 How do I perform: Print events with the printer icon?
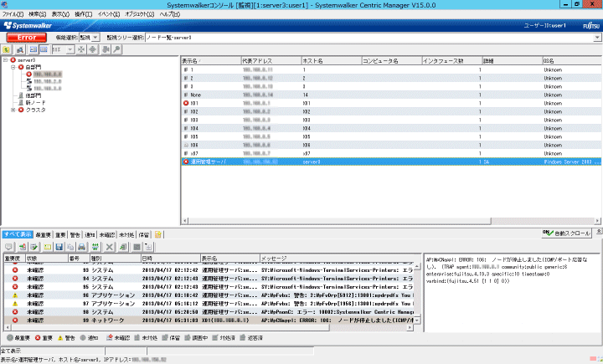pos(81,247)
